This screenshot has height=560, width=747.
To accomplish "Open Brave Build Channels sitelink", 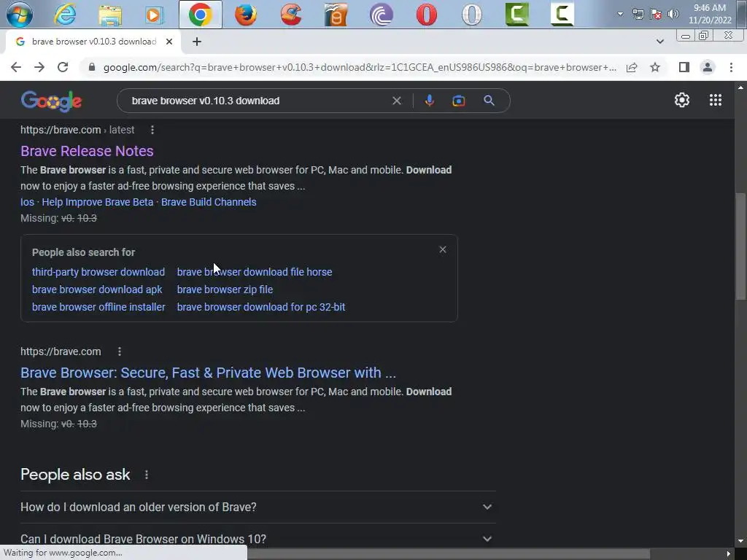I will [209, 202].
